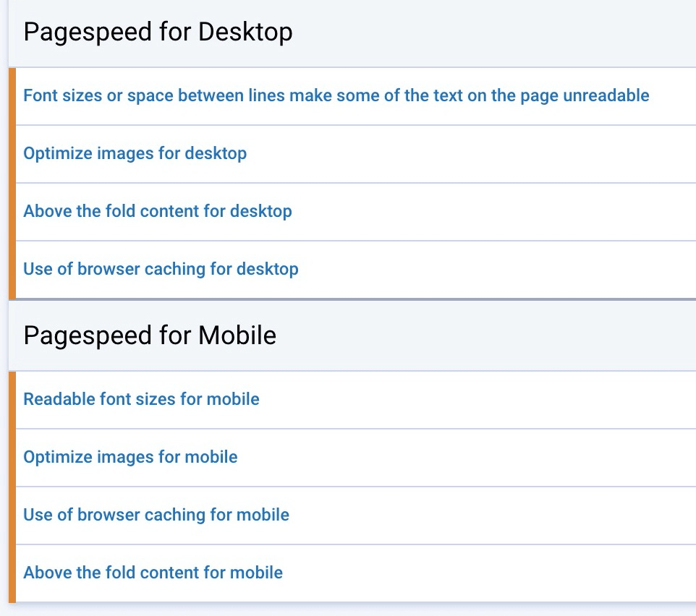This screenshot has height=616, width=696.
Task: Click the 'Pagespeed for Desktop' section header
Action: [x=158, y=32]
